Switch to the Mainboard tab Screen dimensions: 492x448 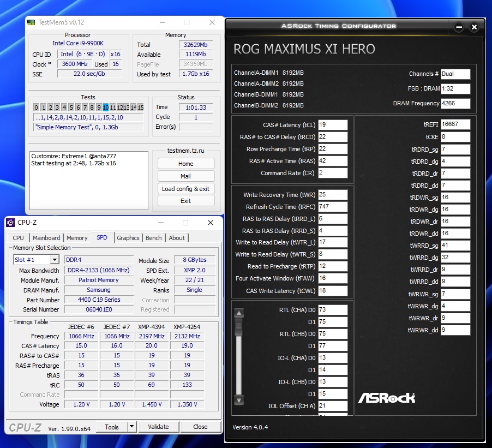coord(46,238)
